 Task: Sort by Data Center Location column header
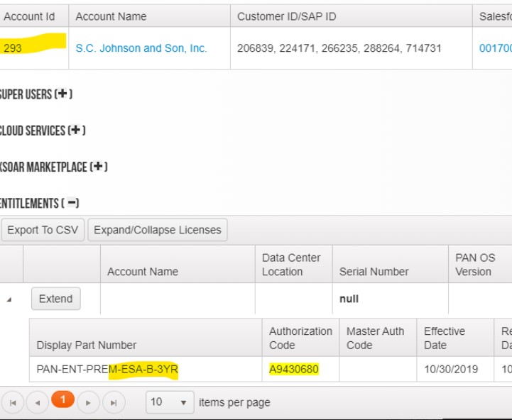(291, 265)
